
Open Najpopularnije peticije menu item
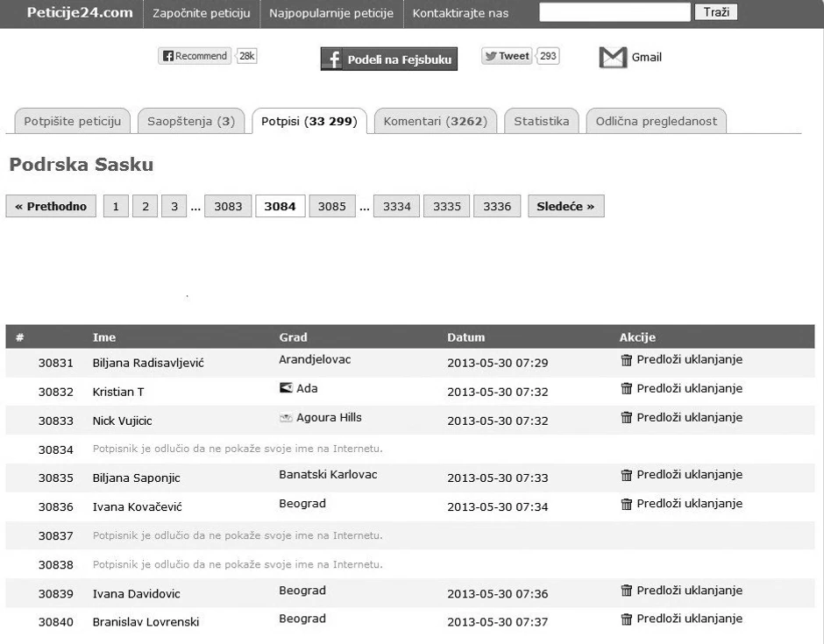pyautogui.click(x=331, y=13)
